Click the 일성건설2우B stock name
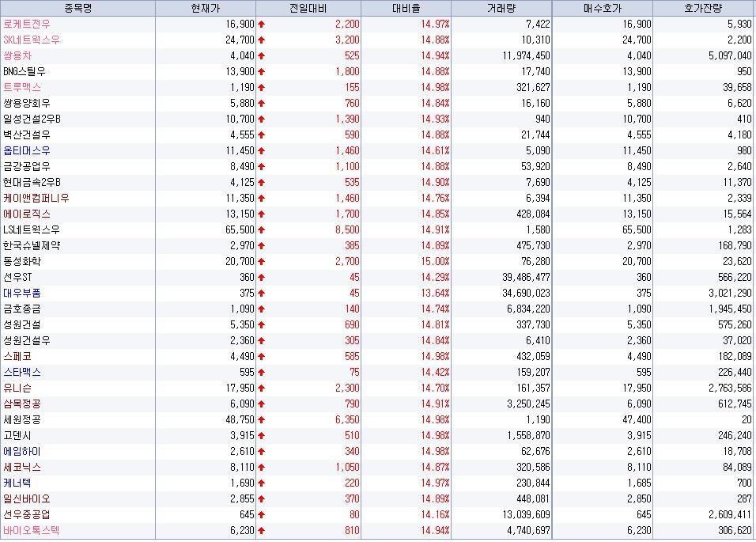The image size is (756, 542). pos(32,119)
